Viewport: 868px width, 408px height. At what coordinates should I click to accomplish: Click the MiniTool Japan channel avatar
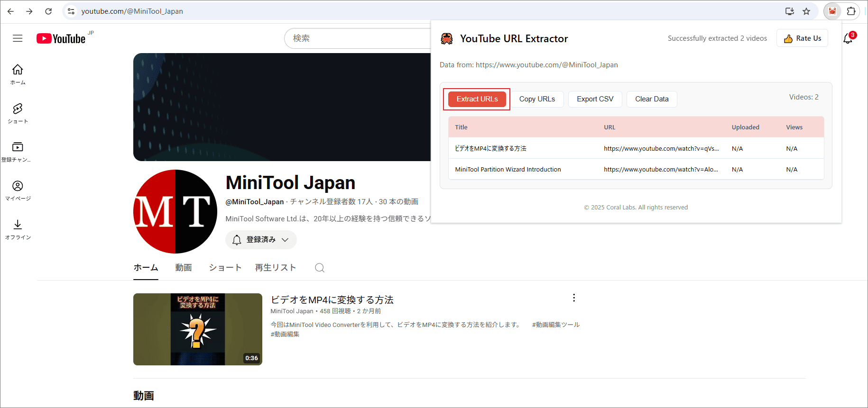pyautogui.click(x=175, y=211)
